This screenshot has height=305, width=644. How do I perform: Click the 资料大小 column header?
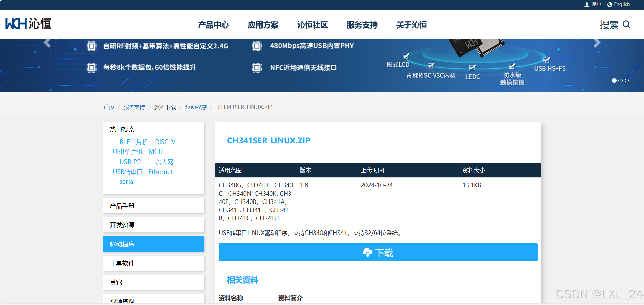474,170
